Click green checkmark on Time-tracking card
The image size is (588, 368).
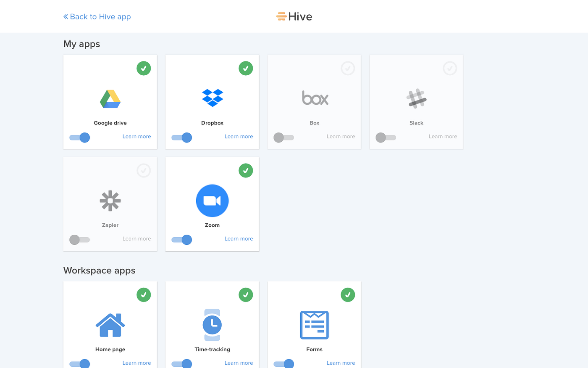click(x=246, y=295)
